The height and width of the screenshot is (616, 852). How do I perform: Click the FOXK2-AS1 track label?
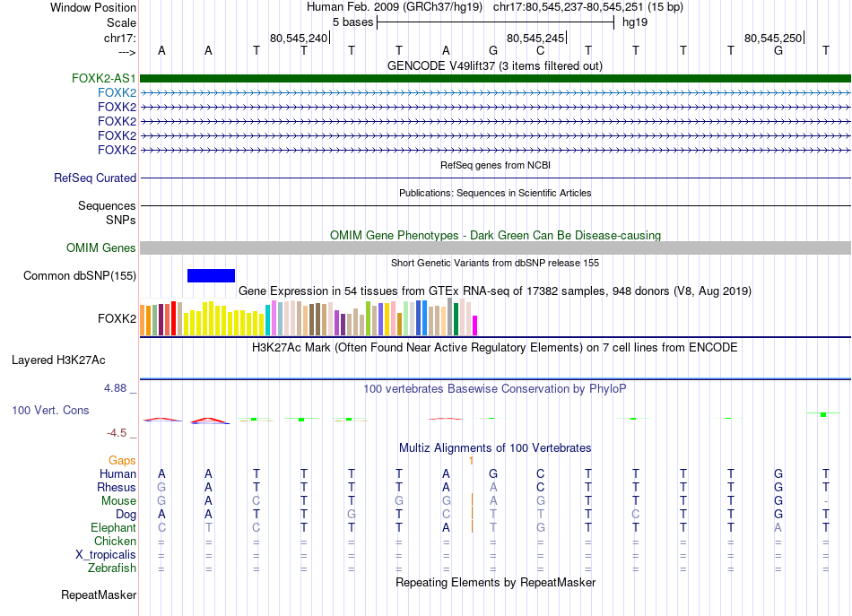point(103,78)
